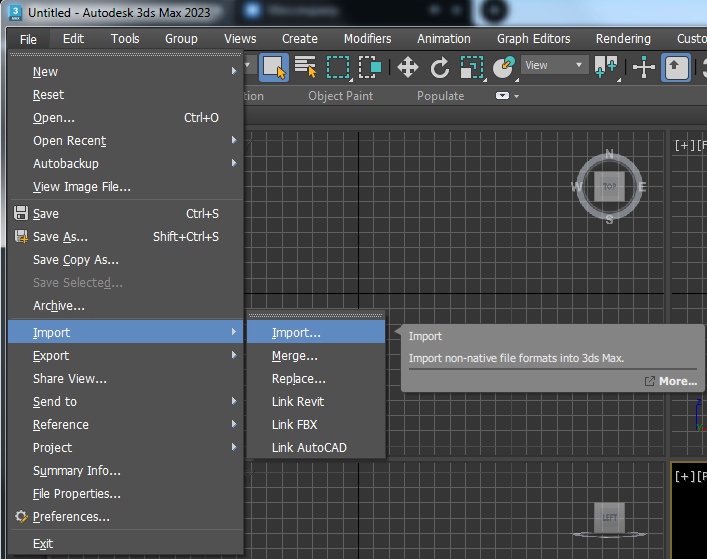Activate the Select and Move tool

coord(407,67)
